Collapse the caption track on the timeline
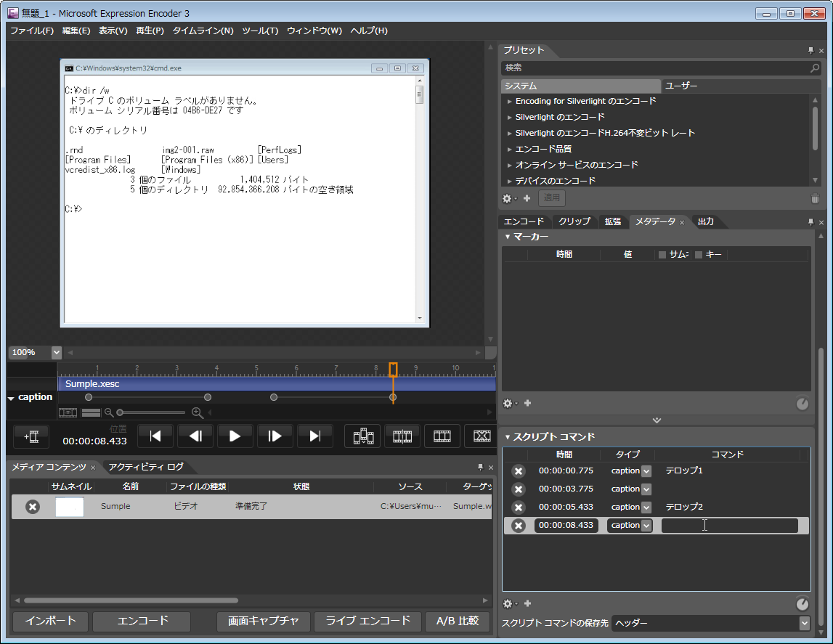Screen dimensions: 833x644 click(x=11, y=399)
